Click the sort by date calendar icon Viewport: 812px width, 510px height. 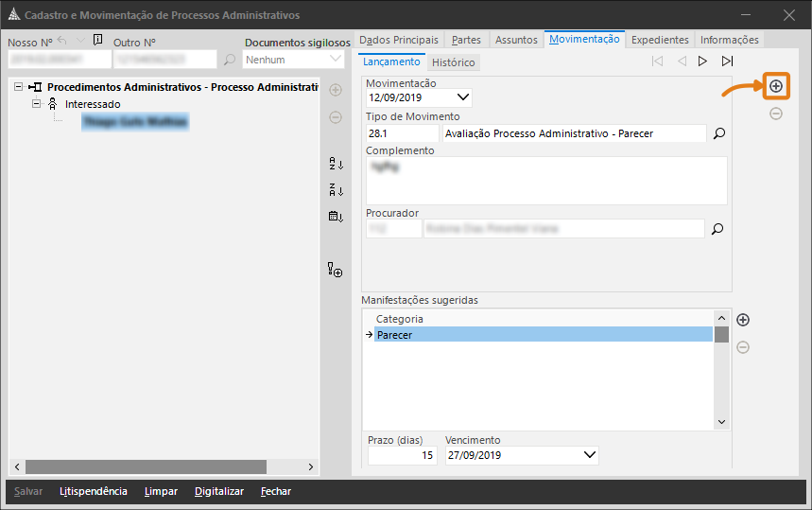(335, 216)
